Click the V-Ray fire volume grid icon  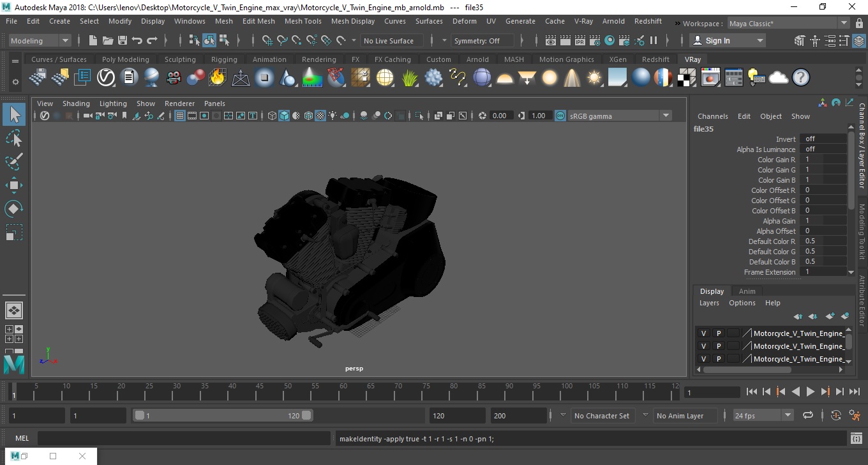tap(218, 78)
